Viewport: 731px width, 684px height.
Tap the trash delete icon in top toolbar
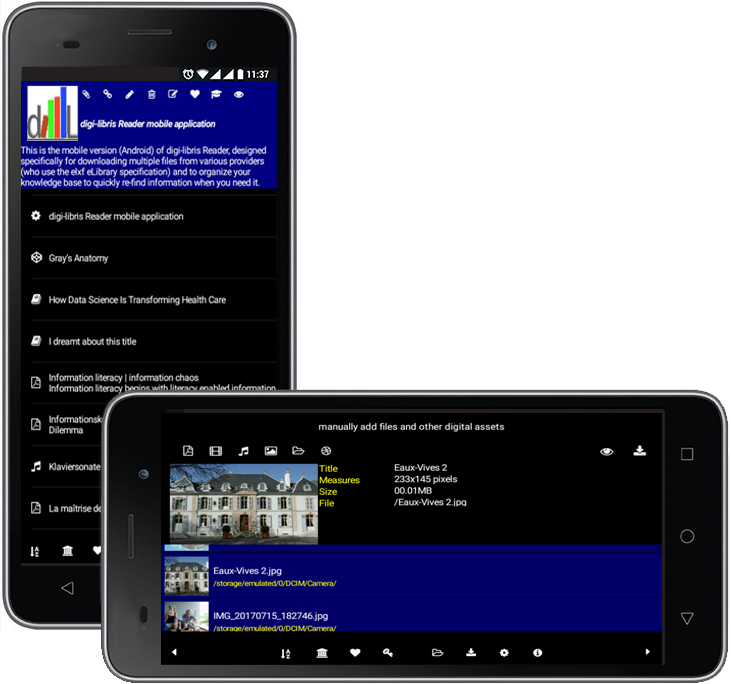[x=152, y=95]
